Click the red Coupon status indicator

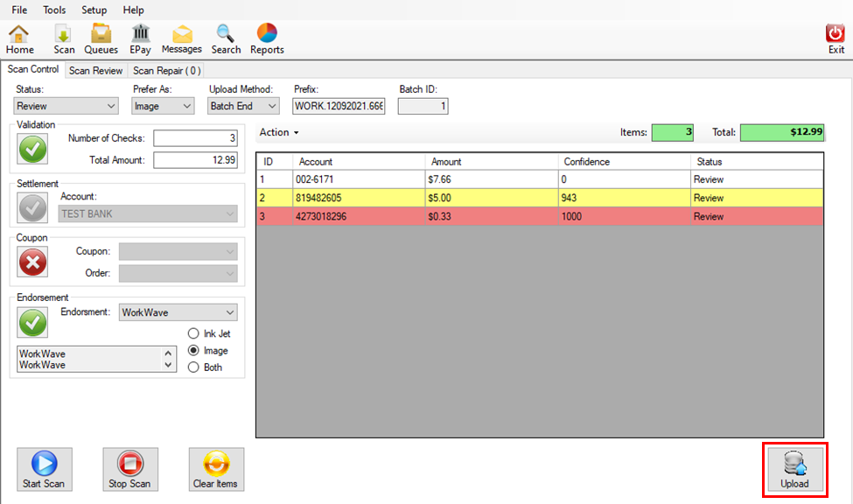click(32, 260)
